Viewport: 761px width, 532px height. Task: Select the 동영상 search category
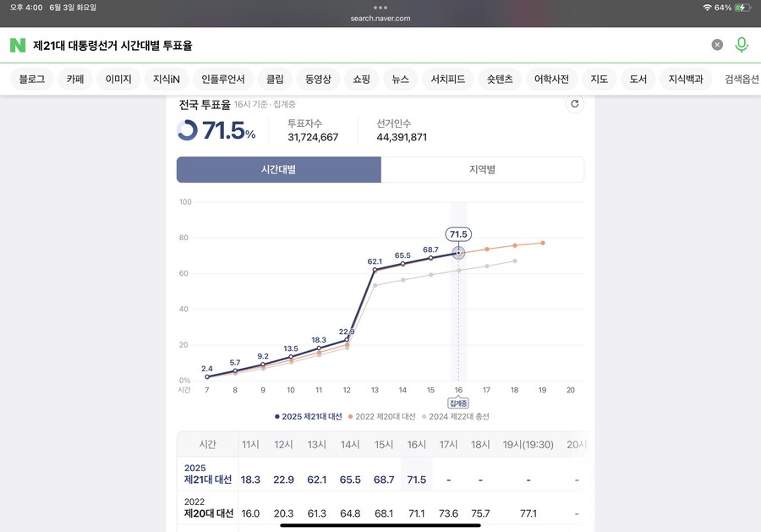point(317,78)
